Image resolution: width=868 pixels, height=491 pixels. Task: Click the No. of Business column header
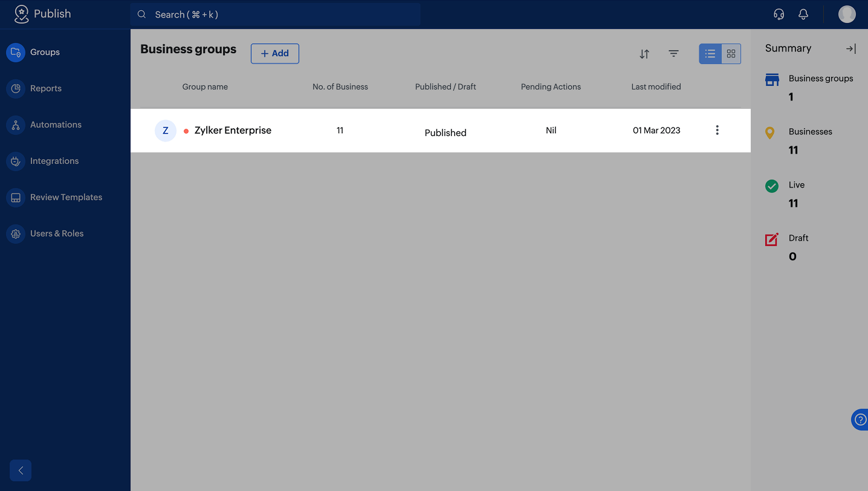point(340,87)
